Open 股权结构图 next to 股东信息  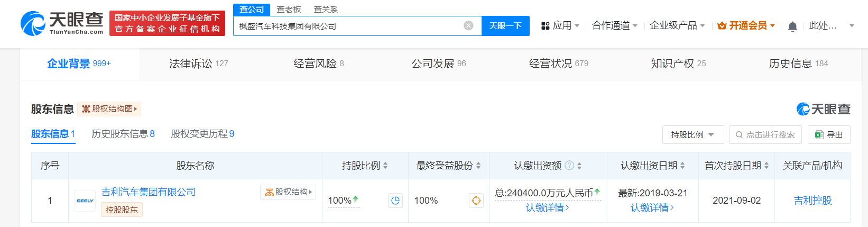(x=109, y=109)
